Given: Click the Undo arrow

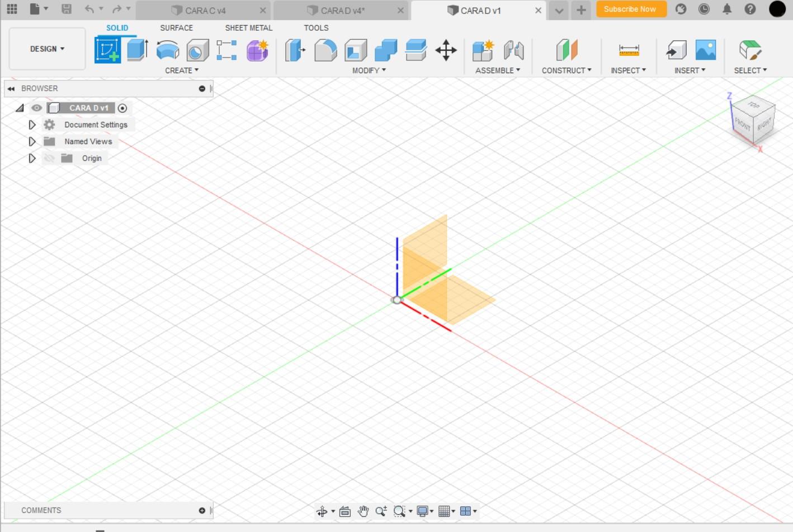Looking at the screenshot, I should point(89,9).
